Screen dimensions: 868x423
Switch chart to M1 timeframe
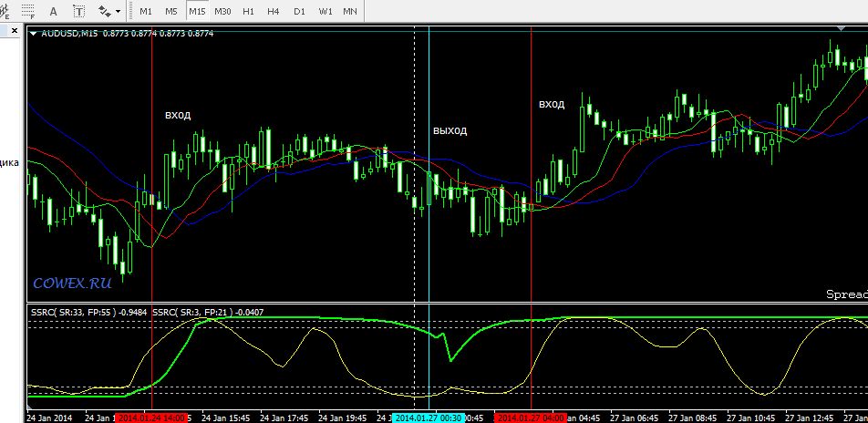[146, 11]
